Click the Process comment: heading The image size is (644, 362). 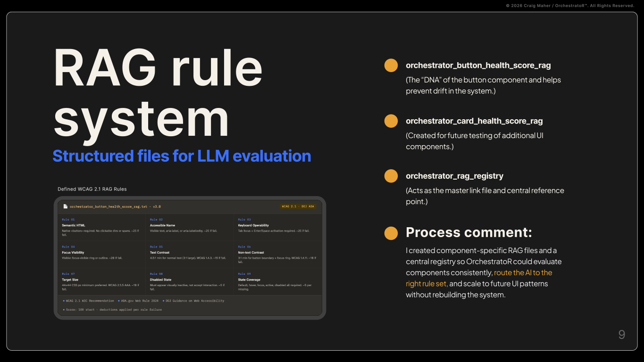[469, 232]
